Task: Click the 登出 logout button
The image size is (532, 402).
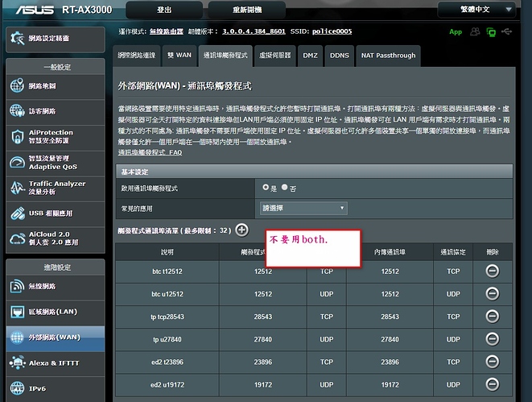Action: (x=164, y=10)
